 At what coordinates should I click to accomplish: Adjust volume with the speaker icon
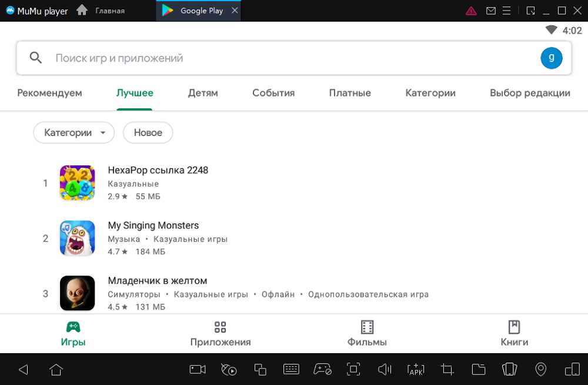[385, 370]
